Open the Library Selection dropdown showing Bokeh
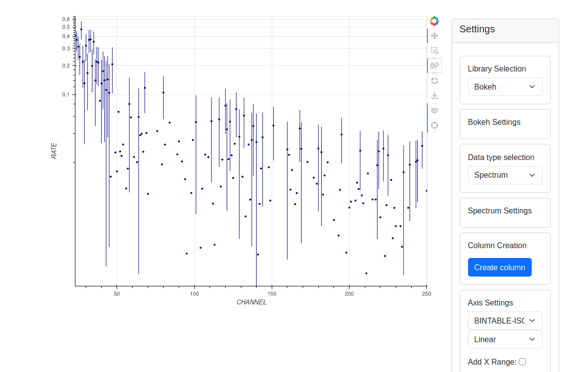 point(505,87)
